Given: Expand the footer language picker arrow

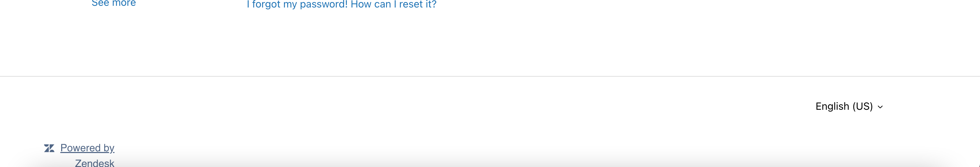Looking at the screenshot, I should [880, 107].
